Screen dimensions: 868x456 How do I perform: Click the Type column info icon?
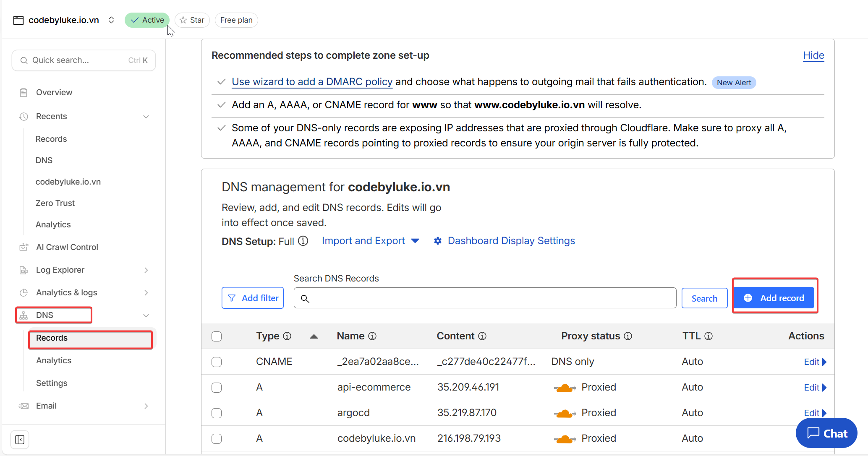pyautogui.click(x=287, y=336)
